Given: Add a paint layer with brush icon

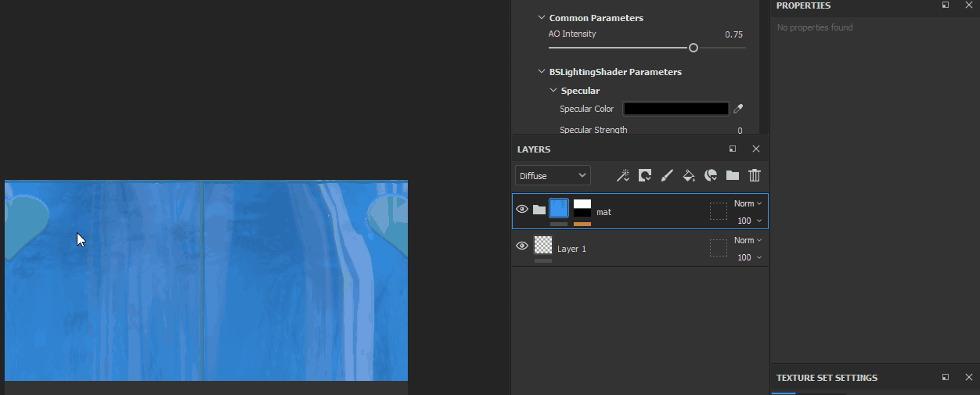Looking at the screenshot, I should (667, 176).
